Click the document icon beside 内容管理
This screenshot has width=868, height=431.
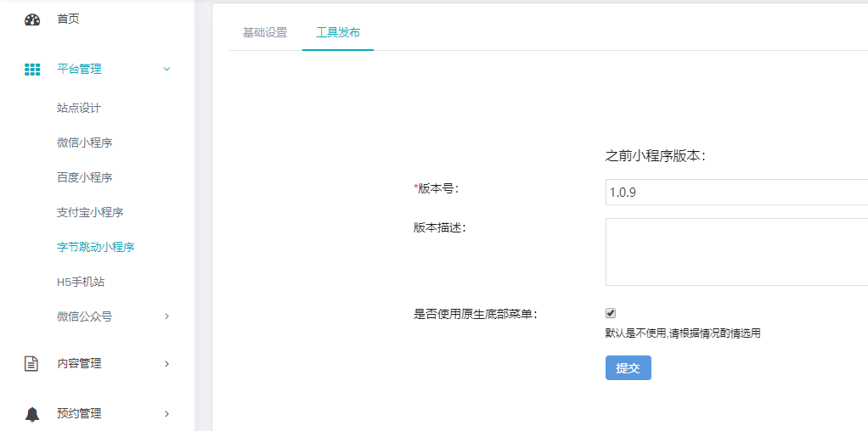[x=32, y=364]
